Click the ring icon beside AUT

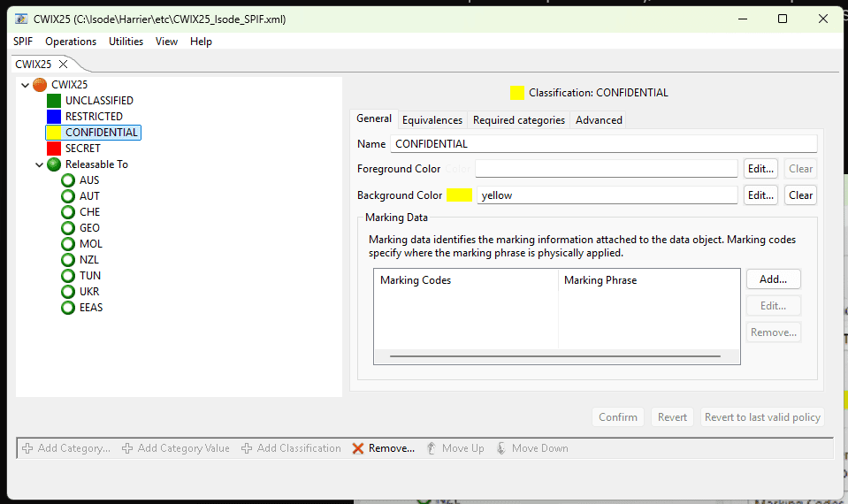click(67, 196)
